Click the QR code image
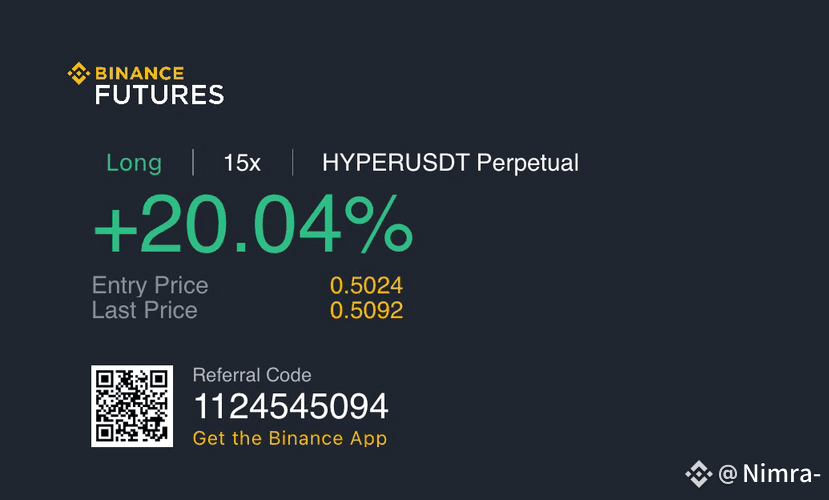 coord(132,406)
